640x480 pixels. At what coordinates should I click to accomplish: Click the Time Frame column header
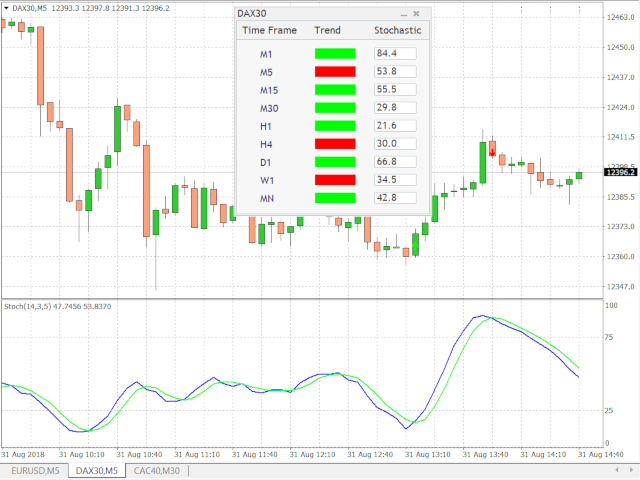[269, 30]
